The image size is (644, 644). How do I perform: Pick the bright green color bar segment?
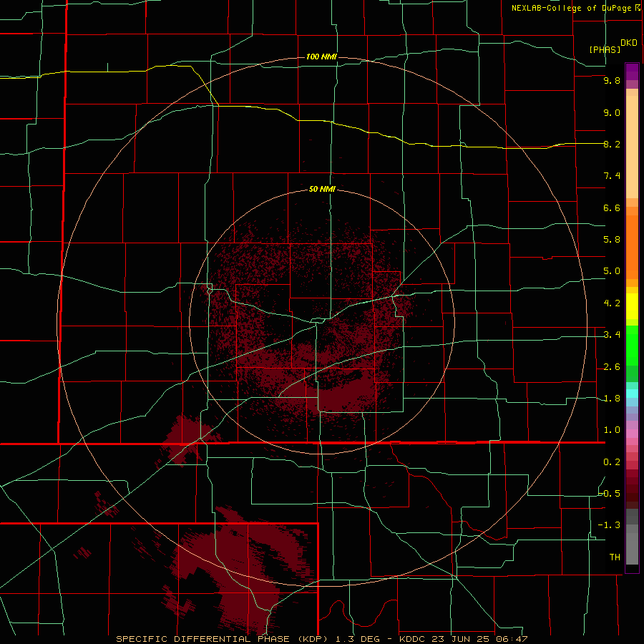click(x=632, y=345)
